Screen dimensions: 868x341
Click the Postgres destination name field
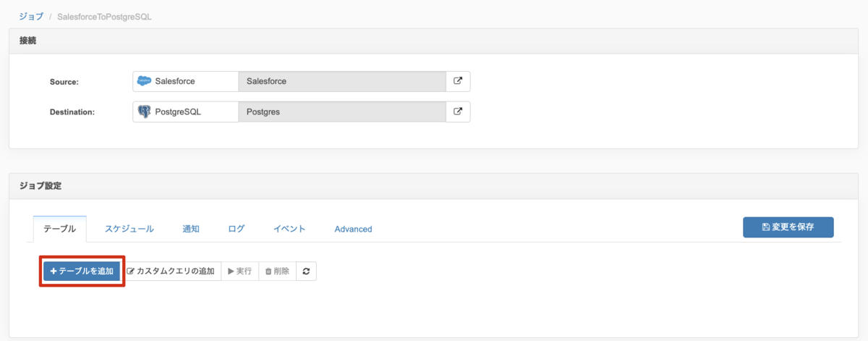[341, 112]
